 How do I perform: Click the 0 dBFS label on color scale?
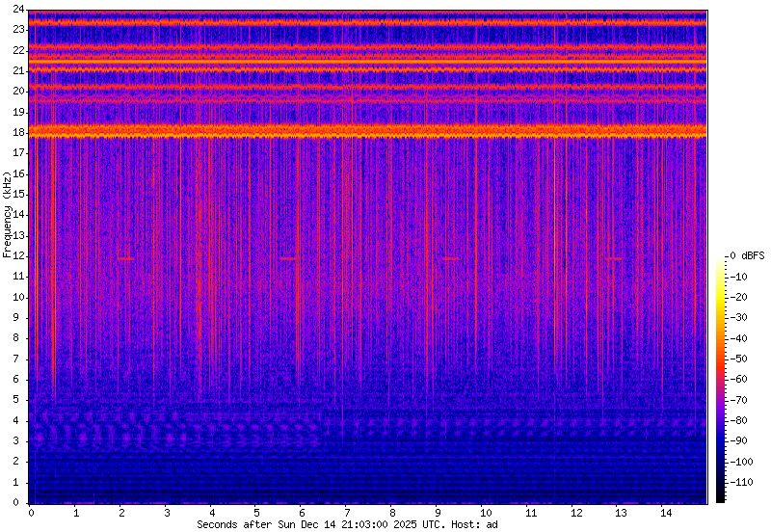click(x=746, y=255)
